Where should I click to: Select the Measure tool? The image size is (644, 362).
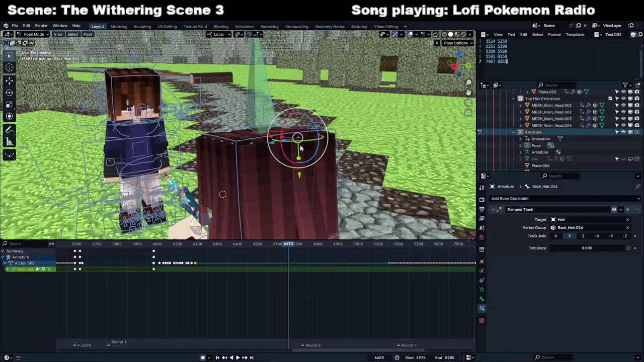[x=10, y=142]
